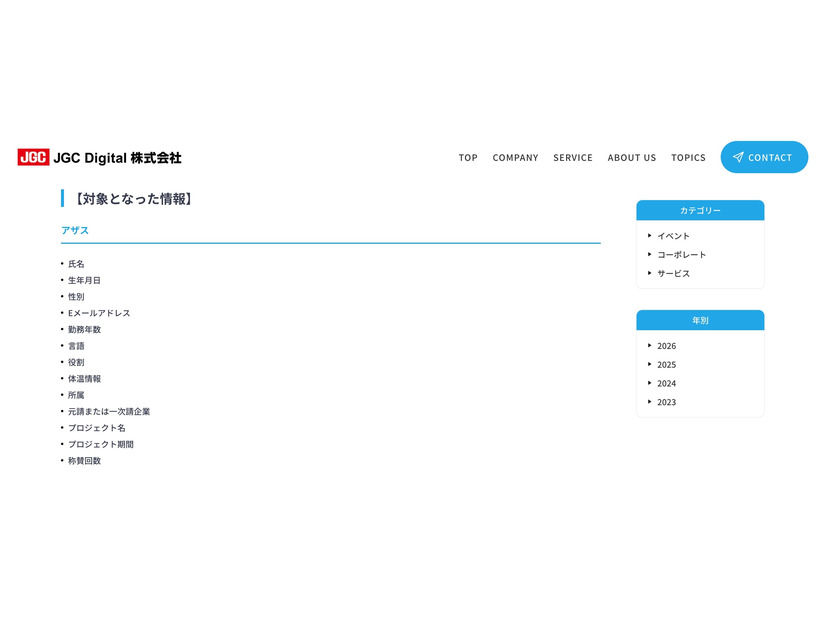
Task: Select the プロジェクト期間 list item
Action: (101, 444)
